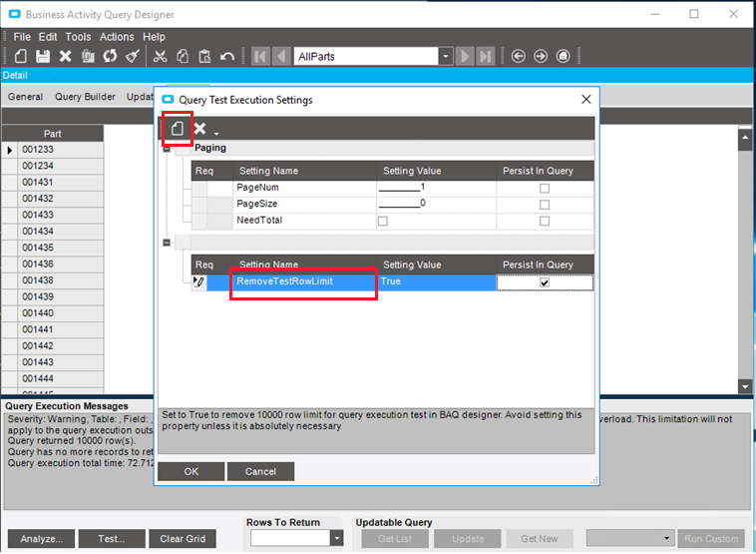
Task: Open the Edit menu
Action: [x=48, y=37]
